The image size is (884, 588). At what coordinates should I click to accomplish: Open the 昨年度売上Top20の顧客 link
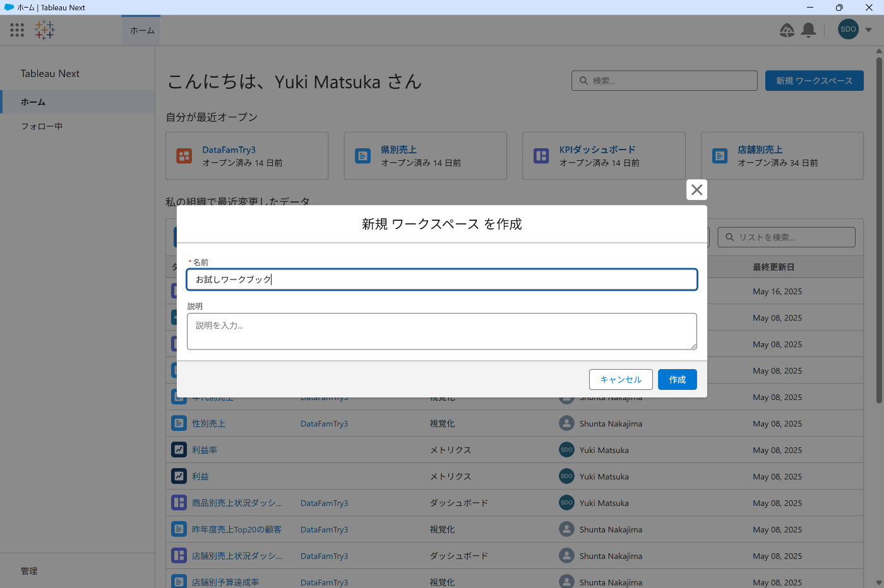tap(237, 530)
